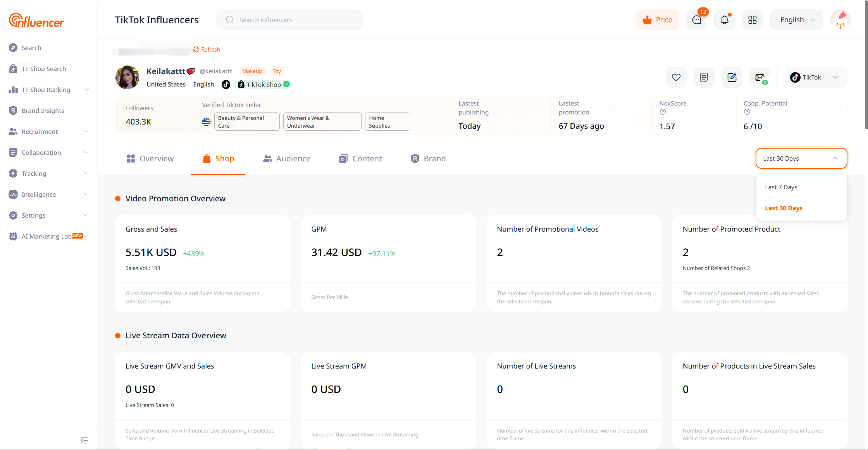
Task: Click the Refresh link
Action: click(x=207, y=50)
